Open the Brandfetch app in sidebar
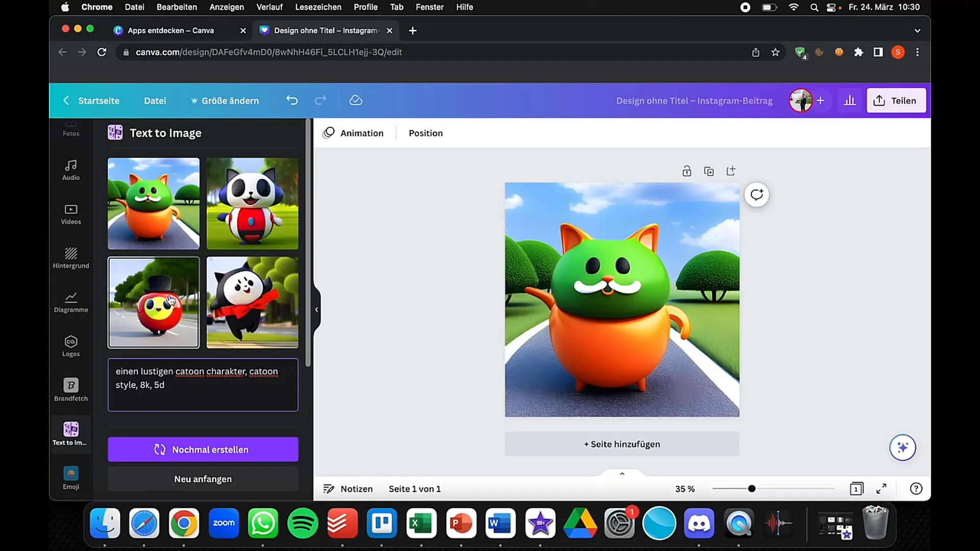Viewport: 980px width, 551px height. point(71,390)
